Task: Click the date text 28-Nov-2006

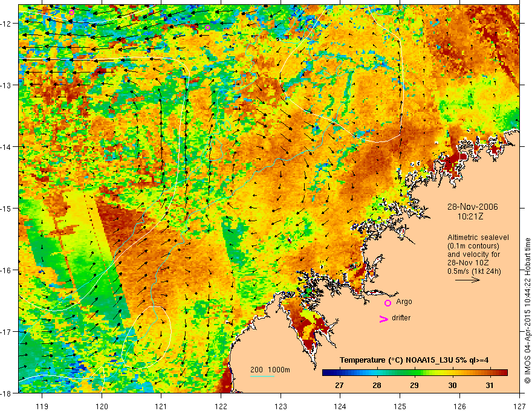Action: (472, 207)
